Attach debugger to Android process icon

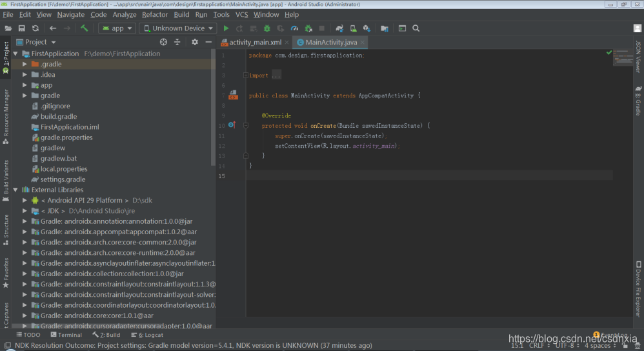coord(308,28)
